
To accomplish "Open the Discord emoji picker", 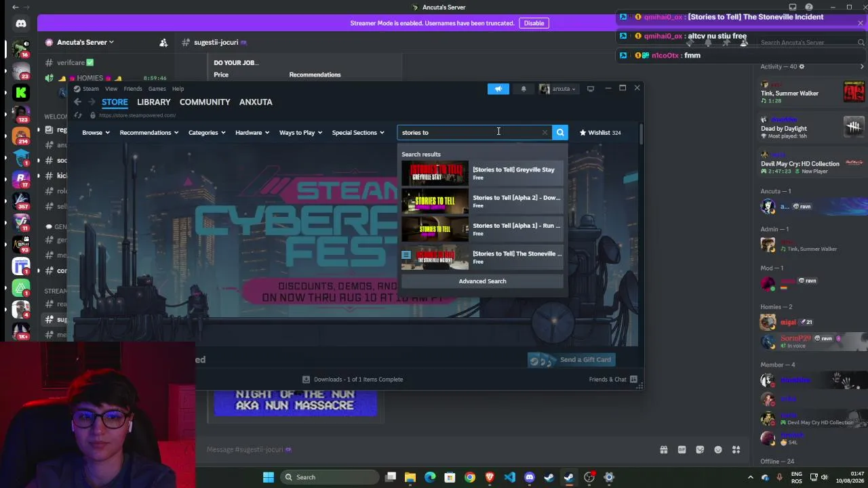I will pyautogui.click(x=718, y=449).
